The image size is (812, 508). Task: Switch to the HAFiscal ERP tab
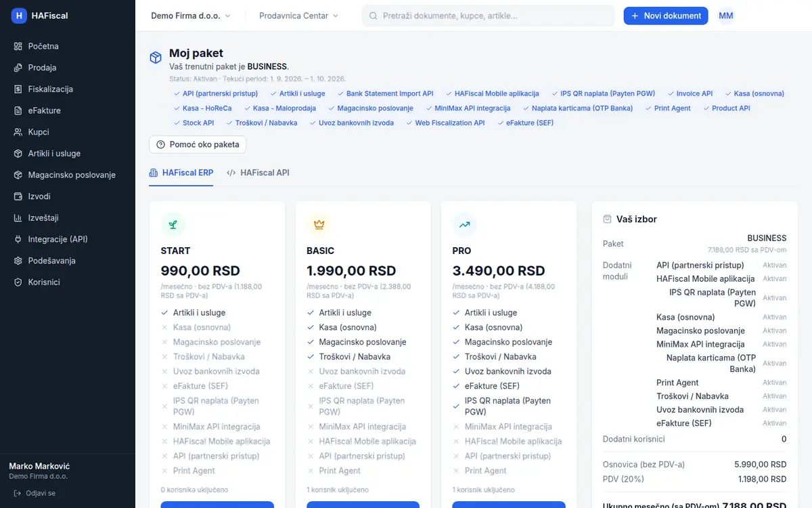click(x=181, y=173)
